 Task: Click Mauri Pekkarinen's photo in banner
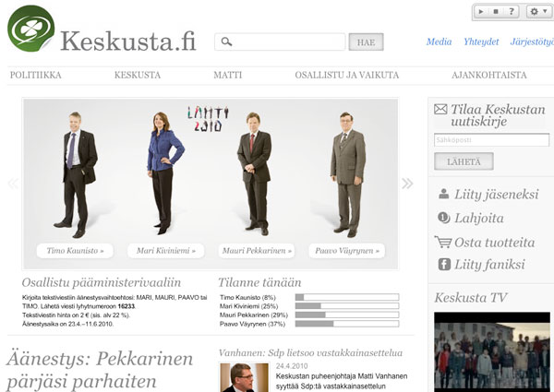255,173
